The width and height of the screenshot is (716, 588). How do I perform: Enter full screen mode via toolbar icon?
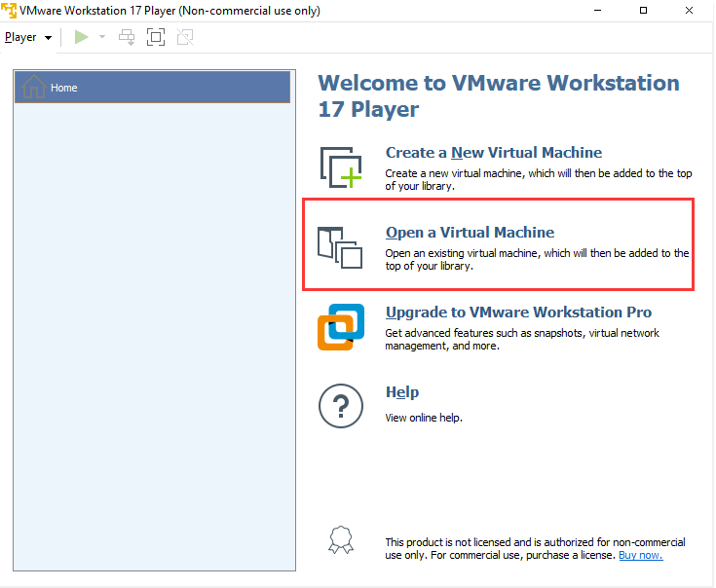156,37
